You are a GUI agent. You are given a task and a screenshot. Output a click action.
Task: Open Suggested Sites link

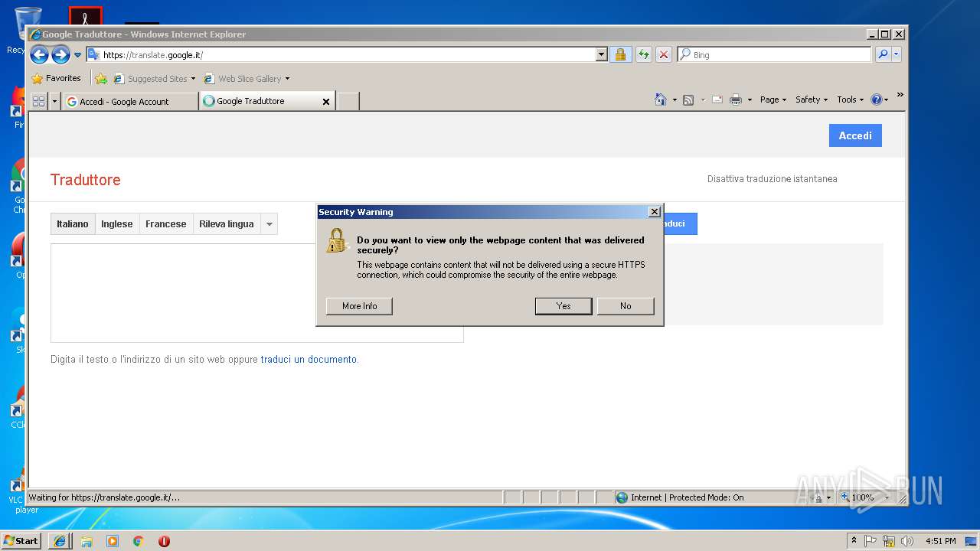click(x=154, y=78)
